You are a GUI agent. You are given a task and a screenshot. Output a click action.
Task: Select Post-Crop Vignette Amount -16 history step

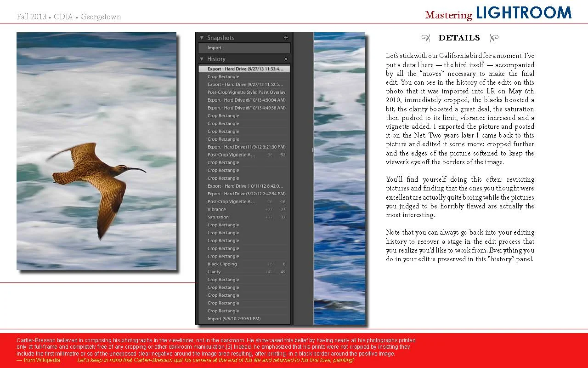click(244, 202)
